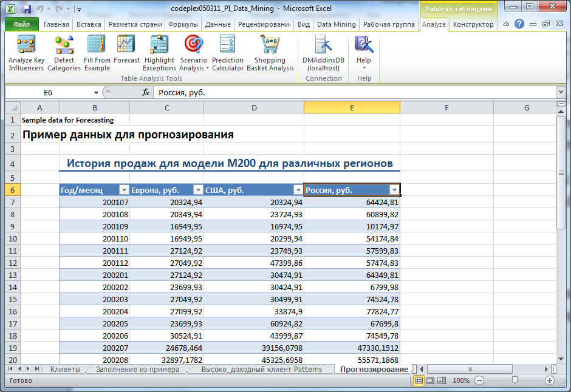Open the Формулы ribbon tab

pyautogui.click(x=183, y=24)
